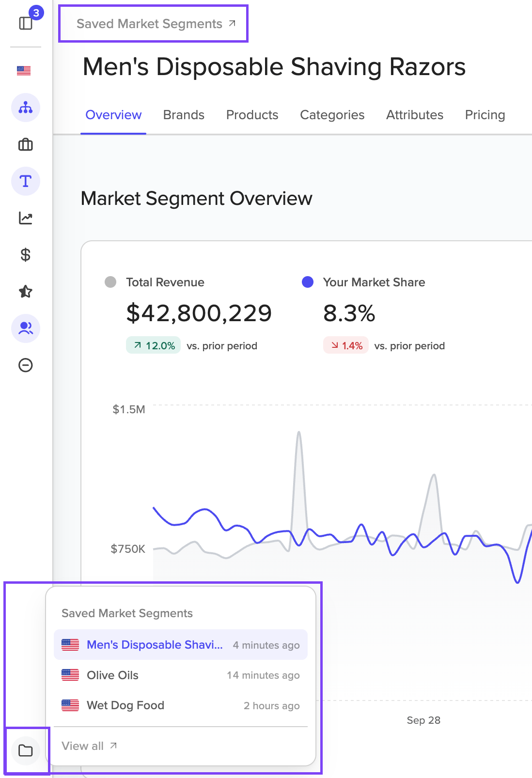532x778 pixels.
Task: Open the people audience icon in sidebar
Action: (x=26, y=328)
